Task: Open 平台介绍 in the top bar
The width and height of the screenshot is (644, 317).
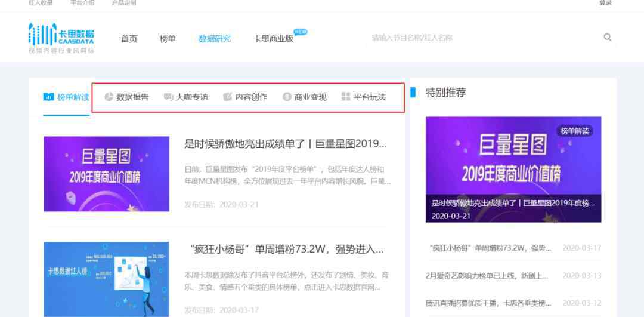Action: 82,2
